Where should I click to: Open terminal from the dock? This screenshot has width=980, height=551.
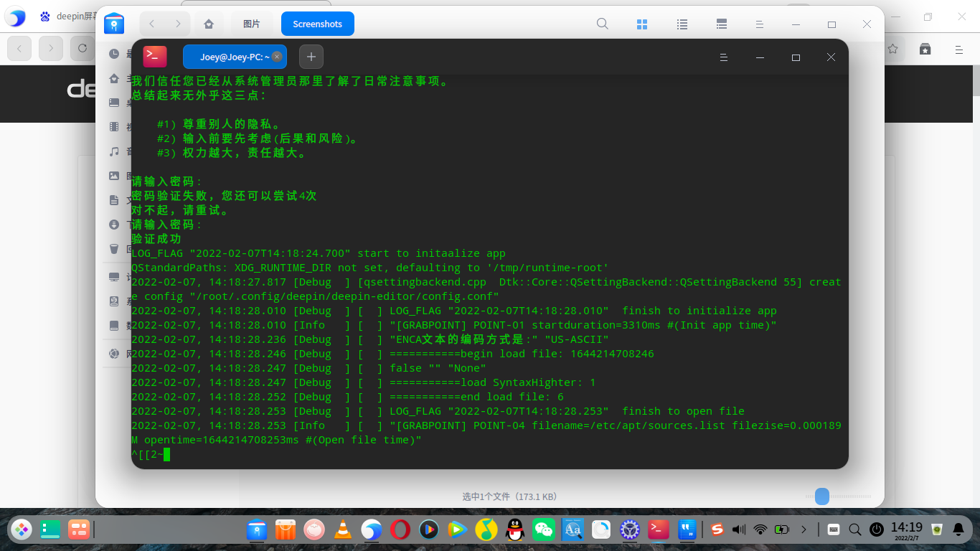[x=659, y=529]
